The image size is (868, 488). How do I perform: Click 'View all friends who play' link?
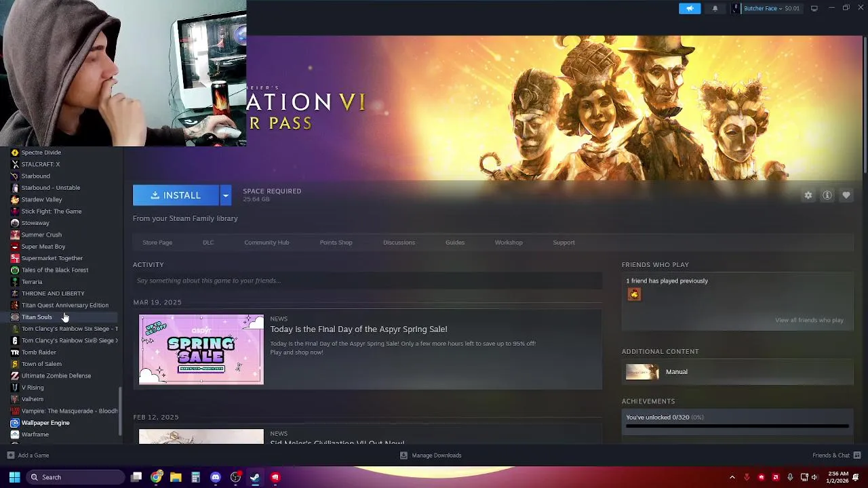click(x=809, y=320)
